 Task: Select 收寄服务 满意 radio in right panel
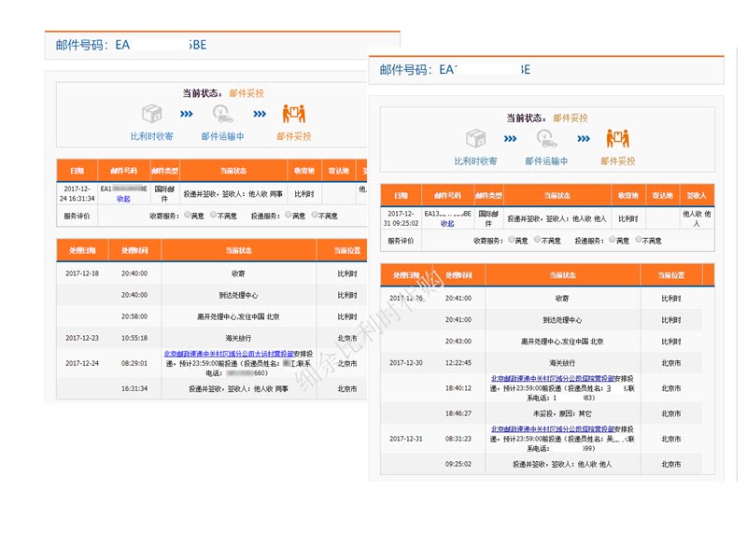coord(511,240)
